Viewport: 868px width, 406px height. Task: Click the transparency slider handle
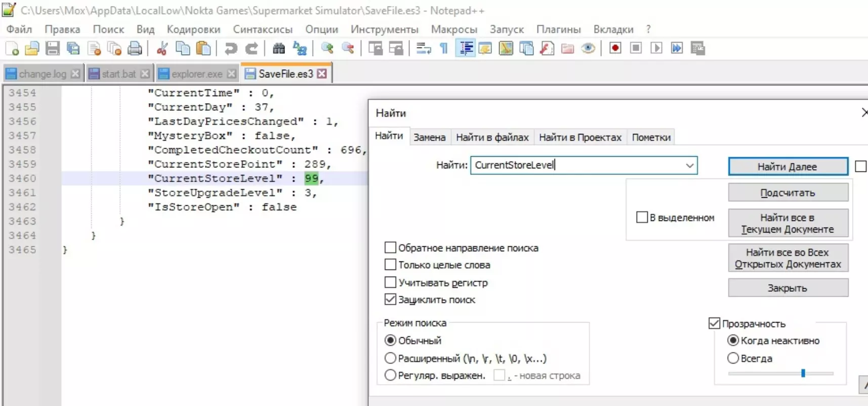[x=803, y=373]
